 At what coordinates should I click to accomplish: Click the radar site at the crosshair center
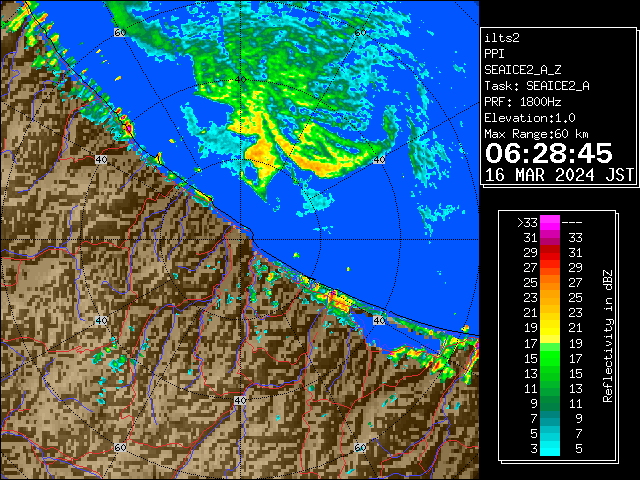coord(240,240)
